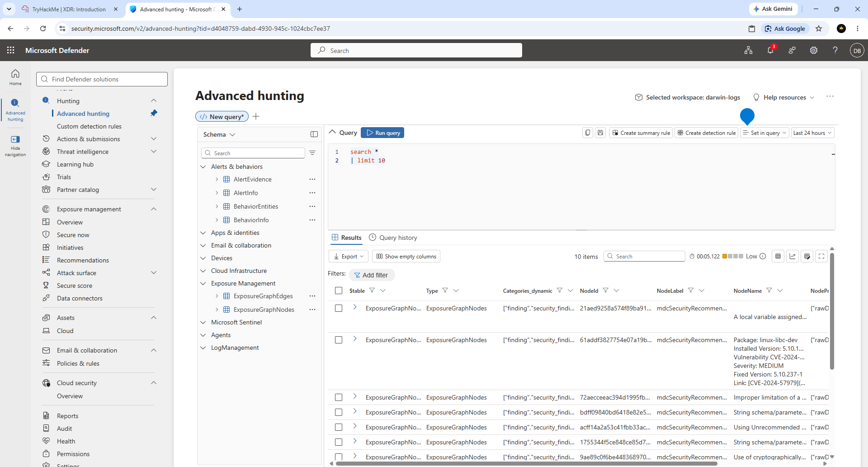Viewport: 868px width, 467px height.
Task: Select all rows with the header checkbox
Action: [x=339, y=291]
